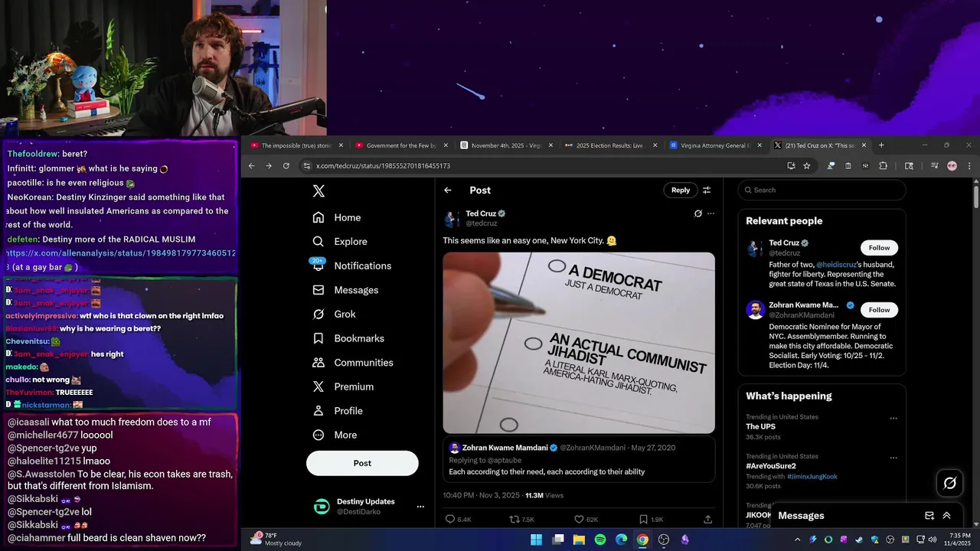Open Chrome three-dot menu
Screen dimensions: 980x551
[x=969, y=165]
